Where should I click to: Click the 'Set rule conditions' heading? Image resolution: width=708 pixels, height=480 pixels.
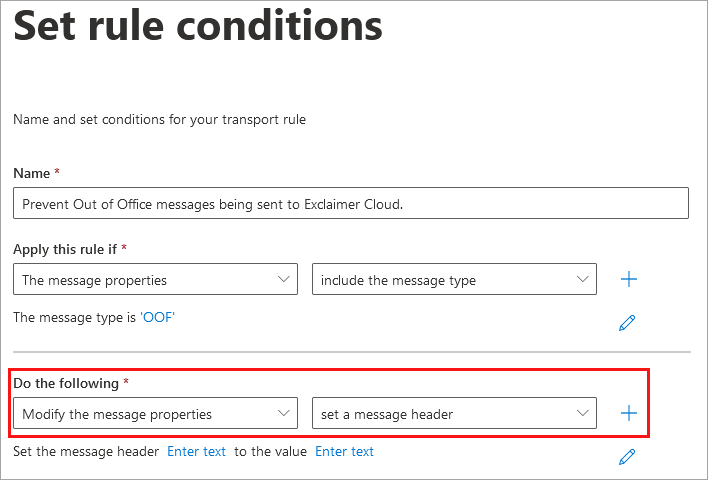[x=197, y=26]
